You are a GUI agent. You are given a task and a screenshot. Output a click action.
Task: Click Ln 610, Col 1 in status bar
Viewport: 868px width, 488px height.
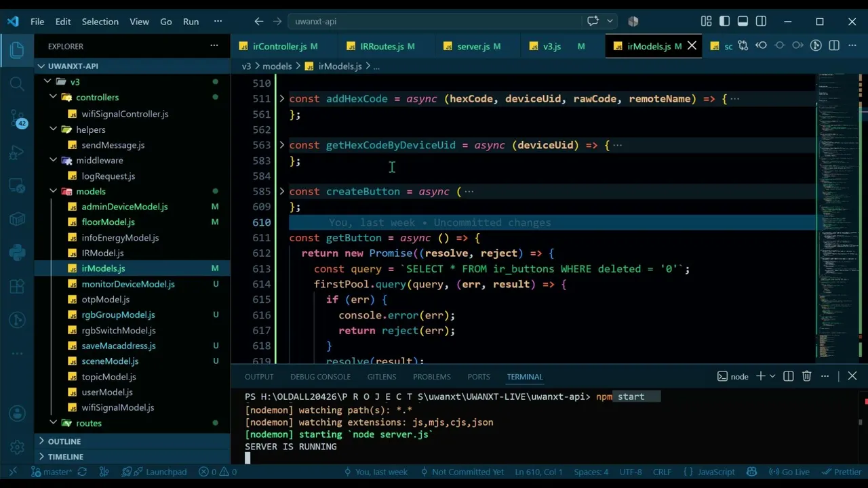pos(538,472)
